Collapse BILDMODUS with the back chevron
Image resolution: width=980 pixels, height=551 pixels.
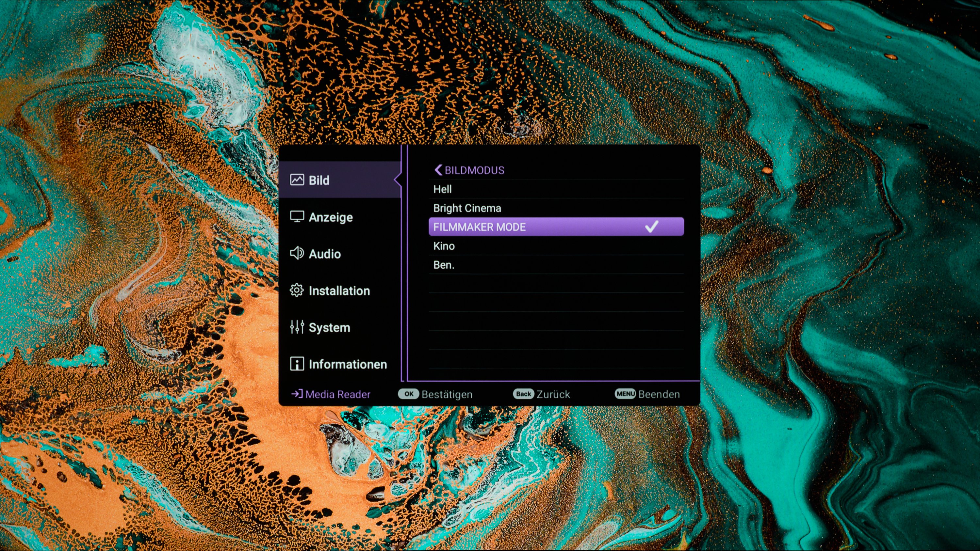(x=438, y=170)
